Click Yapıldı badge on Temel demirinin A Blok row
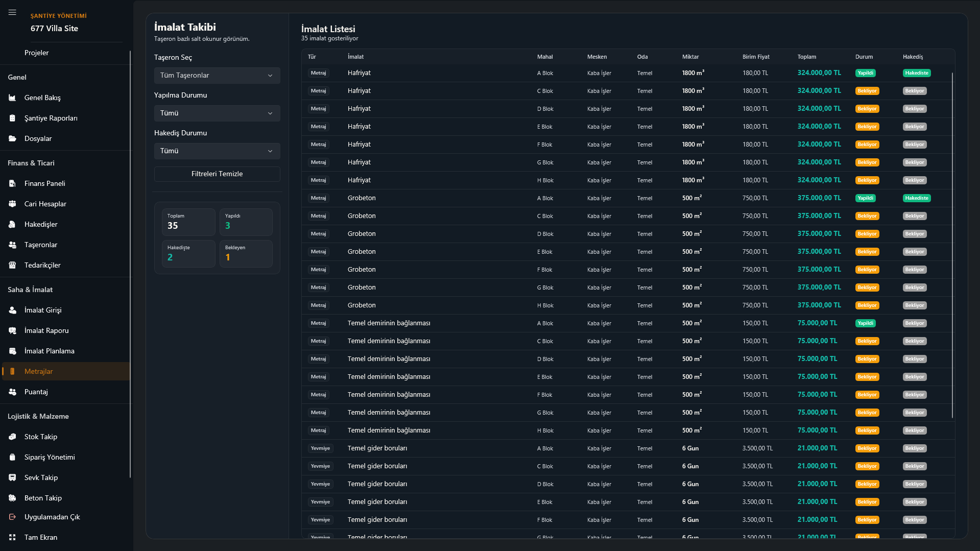Viewport: 980px width, 551px height. pyautogui.click(x=866, y=323)
